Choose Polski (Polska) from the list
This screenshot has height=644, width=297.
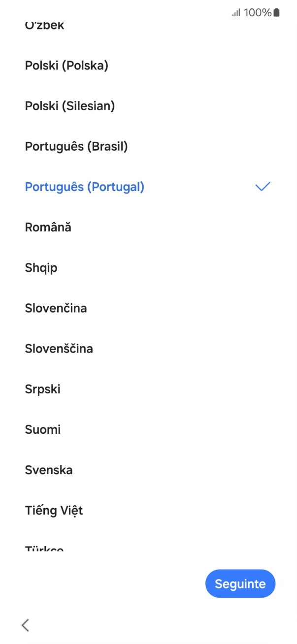[67, 65]
